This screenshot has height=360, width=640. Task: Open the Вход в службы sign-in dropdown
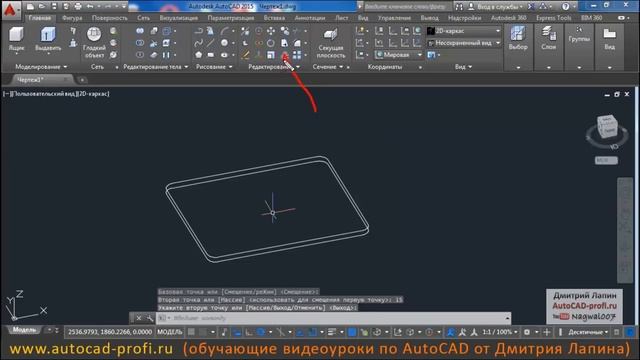point(496,7)
